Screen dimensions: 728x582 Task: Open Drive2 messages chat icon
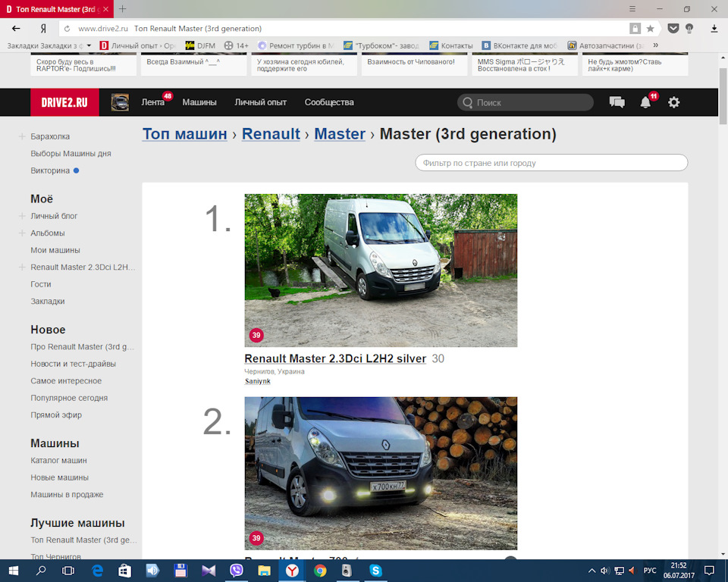(617, 102)
